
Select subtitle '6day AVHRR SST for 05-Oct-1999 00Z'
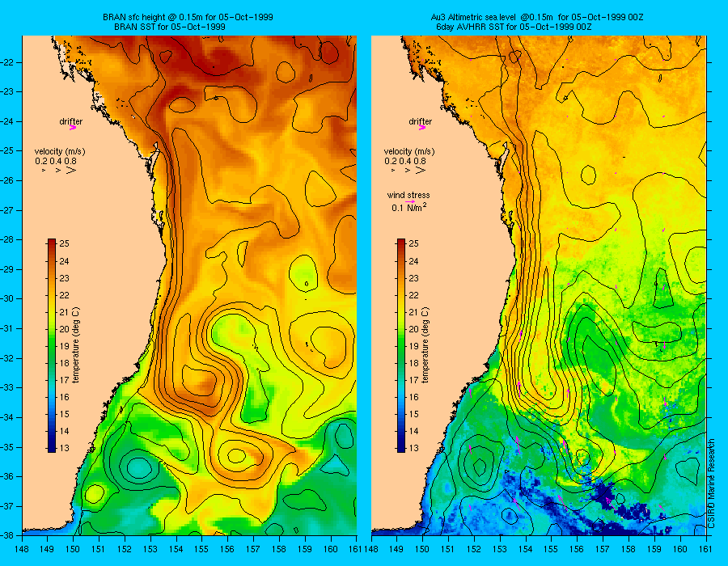click(514, 27)
